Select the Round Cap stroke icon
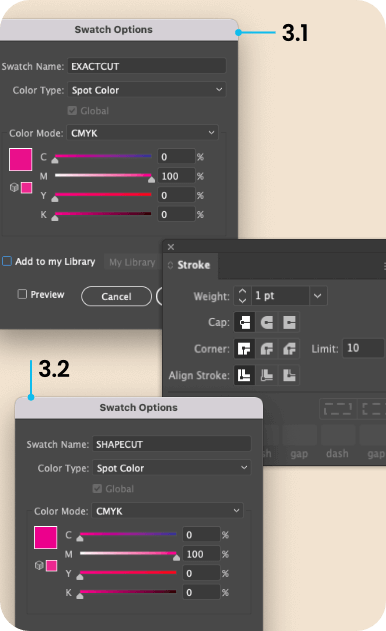Screen dimensions: 386x631 pyautogui.click(x=267, y=322)
